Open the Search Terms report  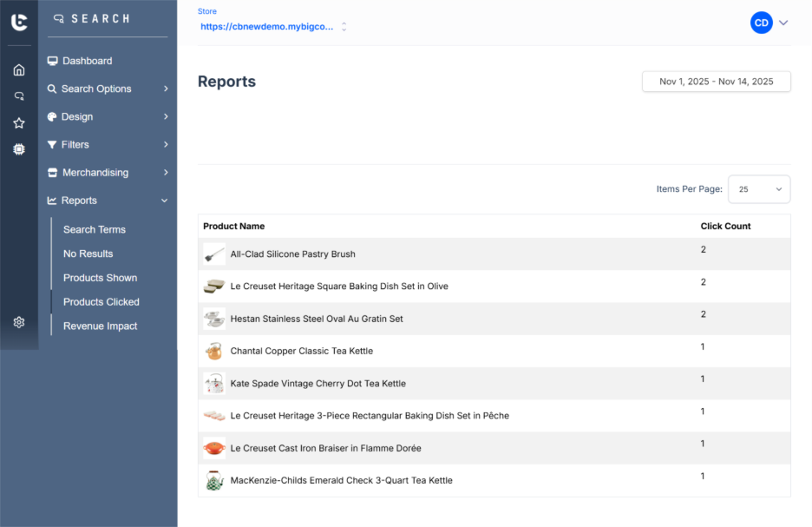[x=95, y=229]
